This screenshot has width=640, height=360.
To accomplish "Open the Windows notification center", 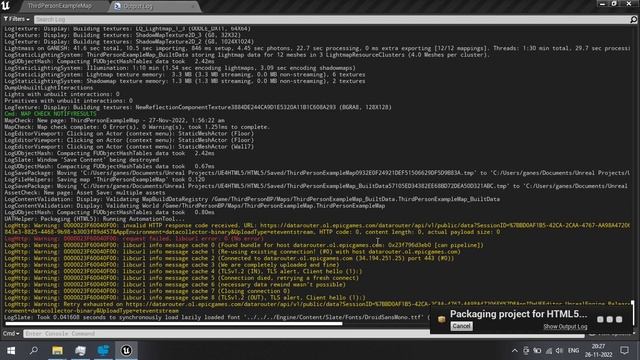I will tap(624, 351).
